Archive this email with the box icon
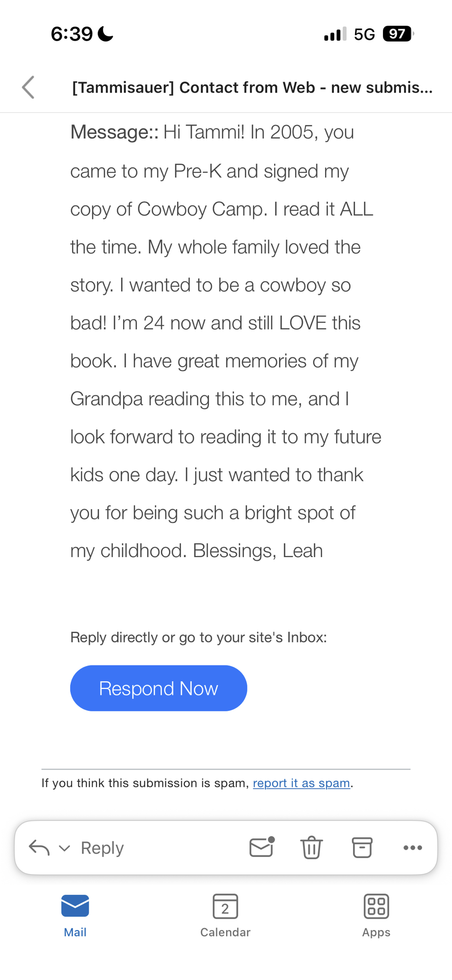The width and height of the screenshot is (452, 980). pyautogui.click(x=362, y=848)
